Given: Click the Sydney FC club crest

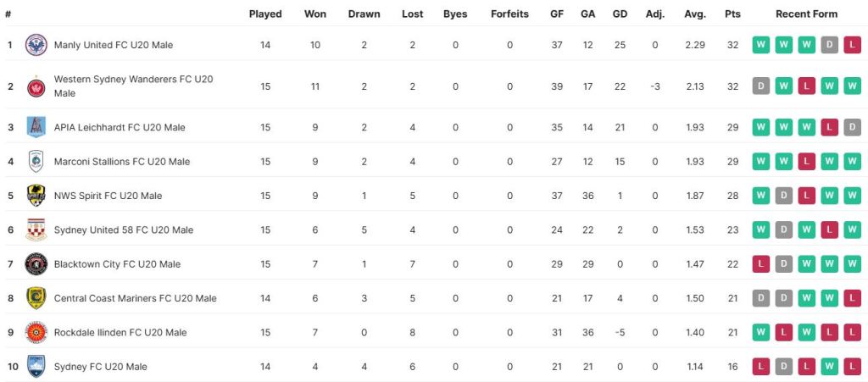Looking at the screenshot, I should [x=36, y=367].
